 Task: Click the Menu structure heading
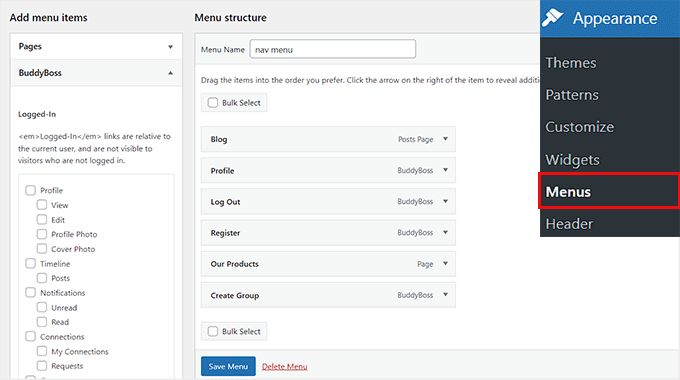(230, 18)
